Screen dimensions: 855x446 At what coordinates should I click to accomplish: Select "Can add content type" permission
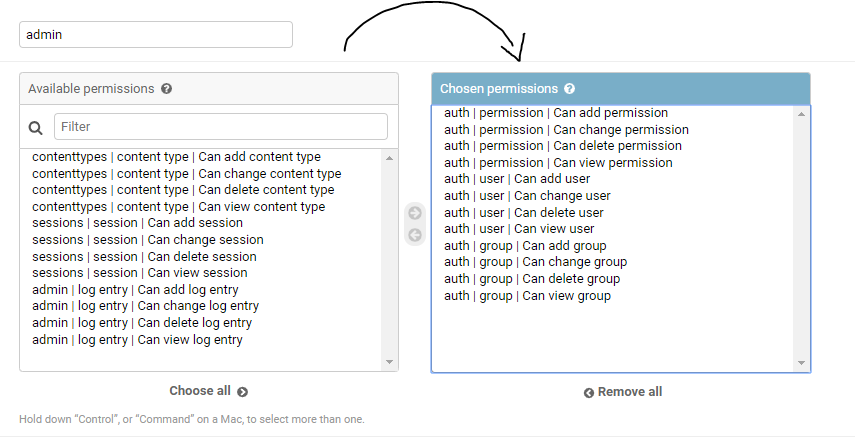pos(176,157)
